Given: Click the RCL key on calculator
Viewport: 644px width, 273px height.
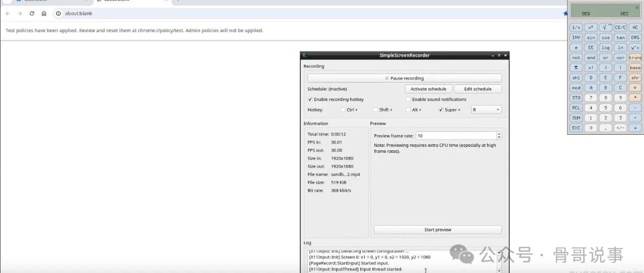Looking at the screenshot, I should [576, 108].
